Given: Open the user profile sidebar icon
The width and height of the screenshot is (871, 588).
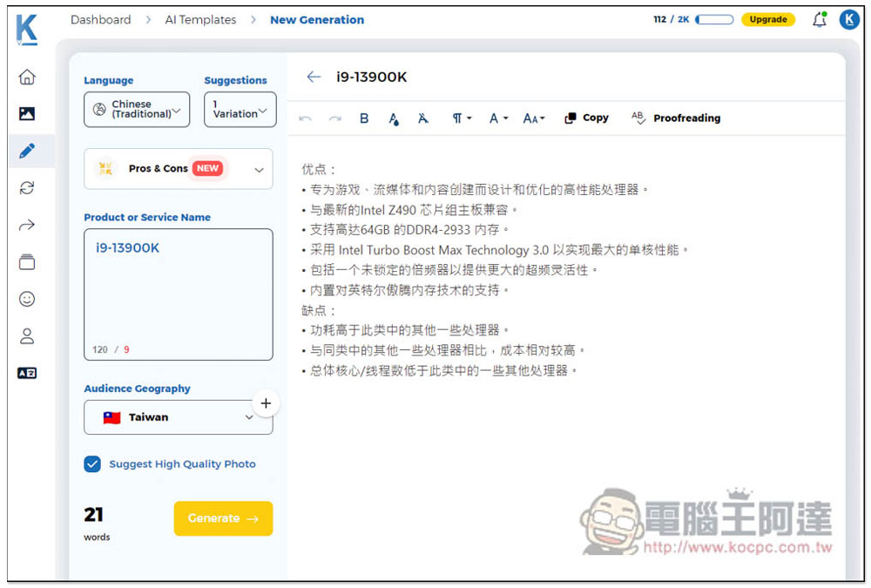Looking at the screenshot, I should (x=27, y=335).
